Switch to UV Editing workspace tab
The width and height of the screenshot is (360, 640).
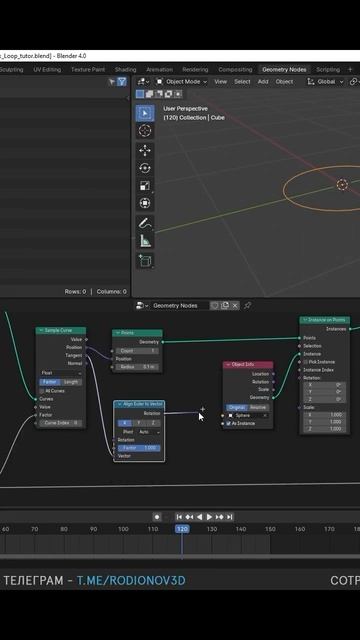point(47,69)
